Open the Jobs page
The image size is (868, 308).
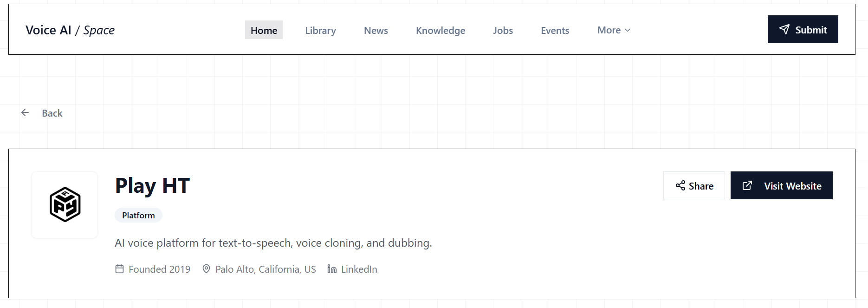pyautogui.click(x=503, y=30)
